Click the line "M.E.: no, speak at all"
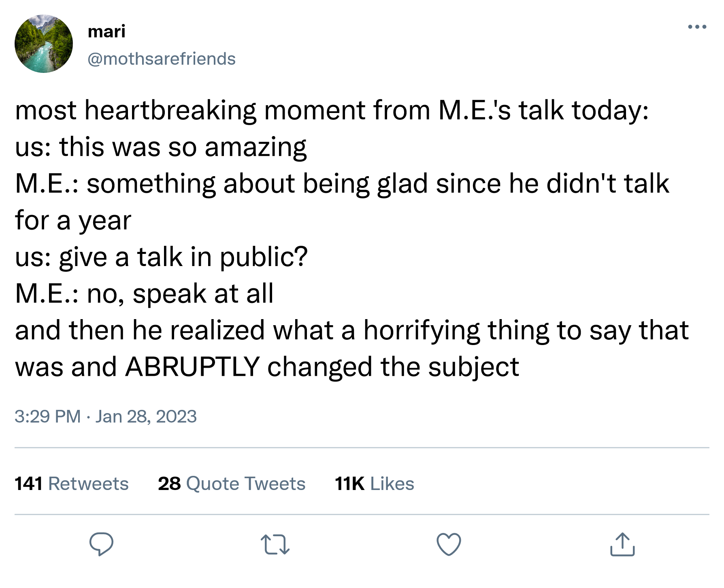The width and height of the screenshot is (724, 588). (x=144, y=293)
